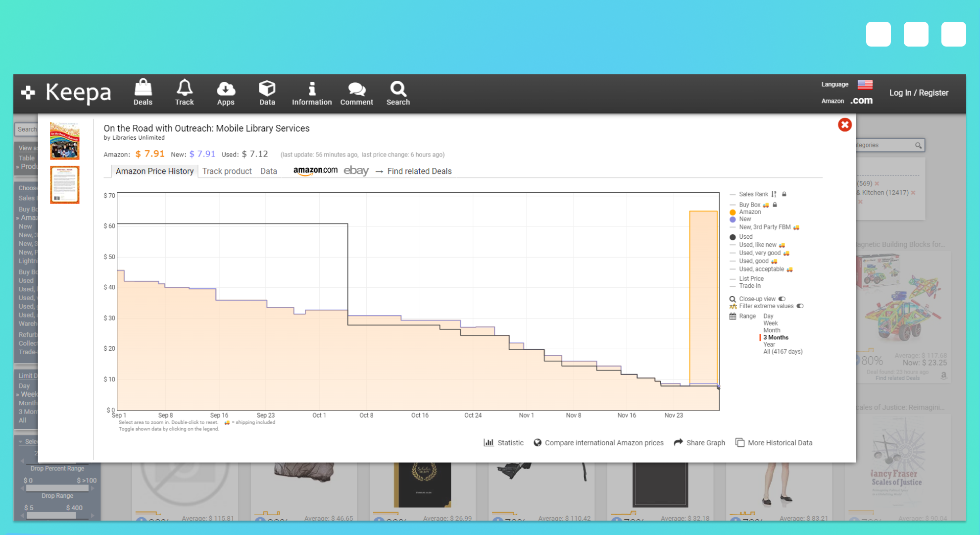
Task: Toggle the Filter extreme values switch
Action: [800, 306]
